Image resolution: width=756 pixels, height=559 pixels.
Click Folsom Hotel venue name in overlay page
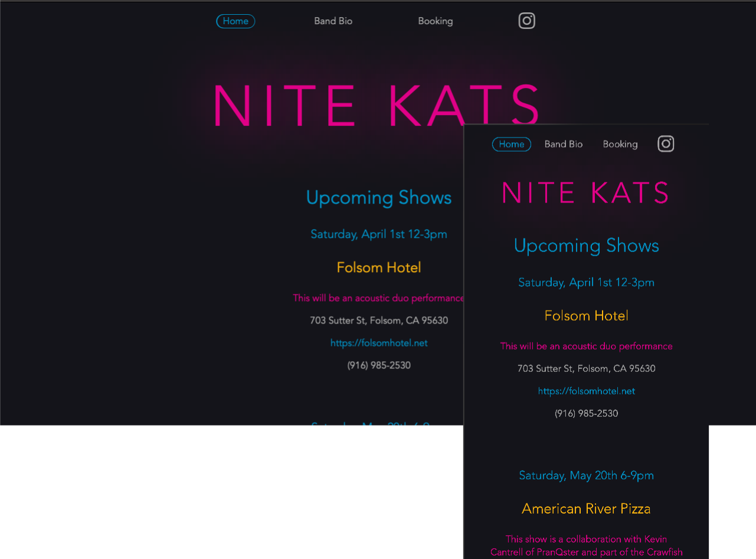click(x=586, y=316)
